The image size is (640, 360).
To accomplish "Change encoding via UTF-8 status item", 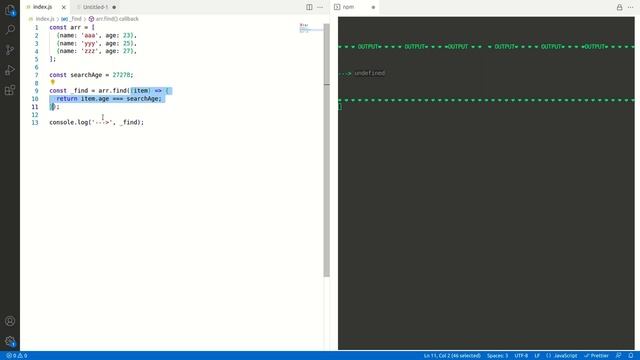I will click(x=521, y=356).
